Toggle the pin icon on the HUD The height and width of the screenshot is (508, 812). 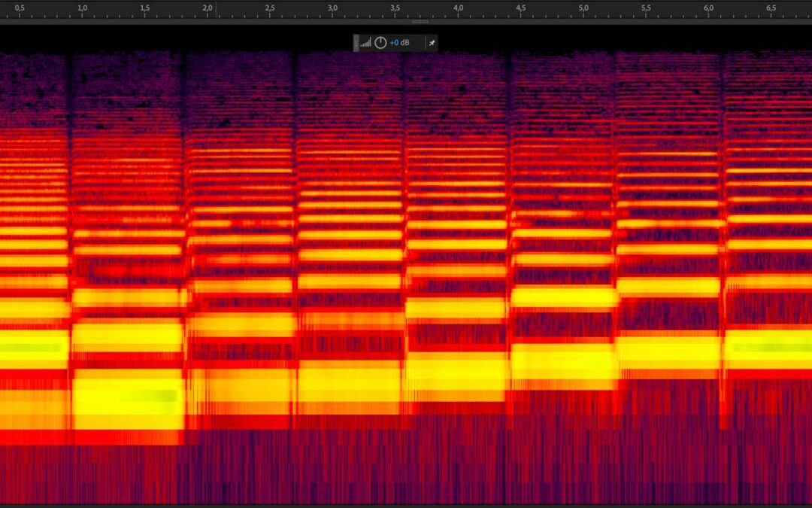[432, 43]
